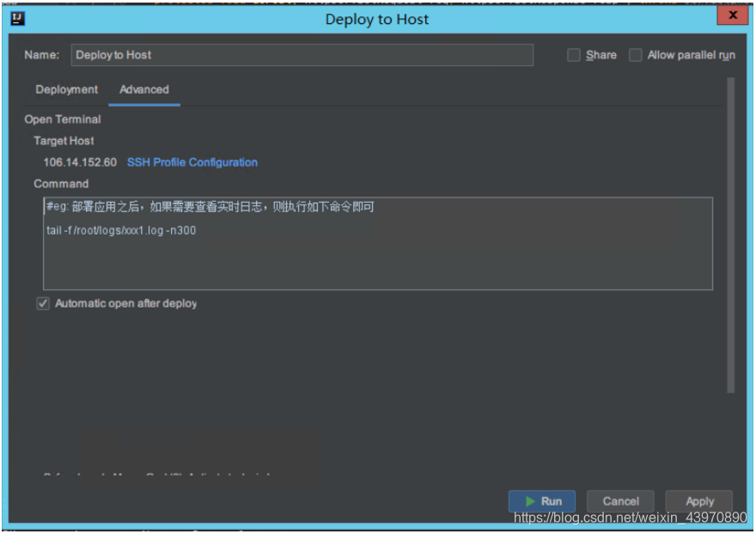Click the Target Host label
The height and width of the screenshot is (534, 756).
point(64,141)
